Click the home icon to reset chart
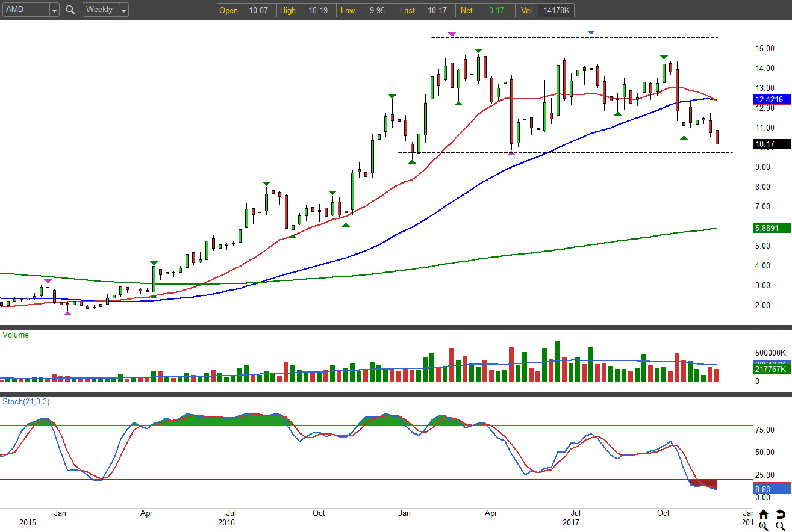This screenshot has width=792, height=532. click(x=763, y=514)
